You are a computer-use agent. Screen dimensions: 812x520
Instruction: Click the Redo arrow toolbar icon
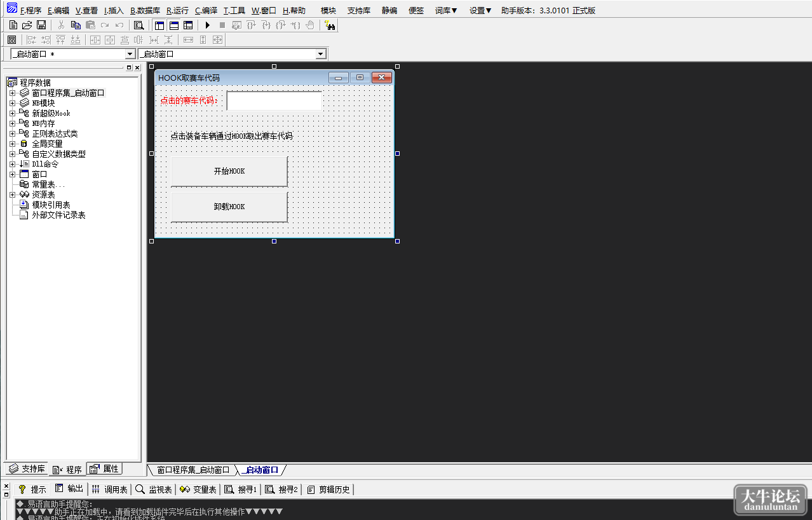point(105,25)
